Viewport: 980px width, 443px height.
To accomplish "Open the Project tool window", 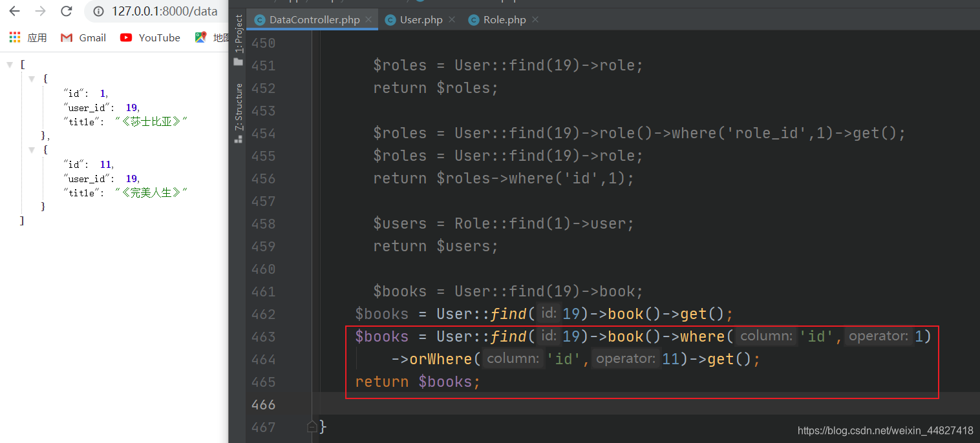I will (x=239, y=33).
